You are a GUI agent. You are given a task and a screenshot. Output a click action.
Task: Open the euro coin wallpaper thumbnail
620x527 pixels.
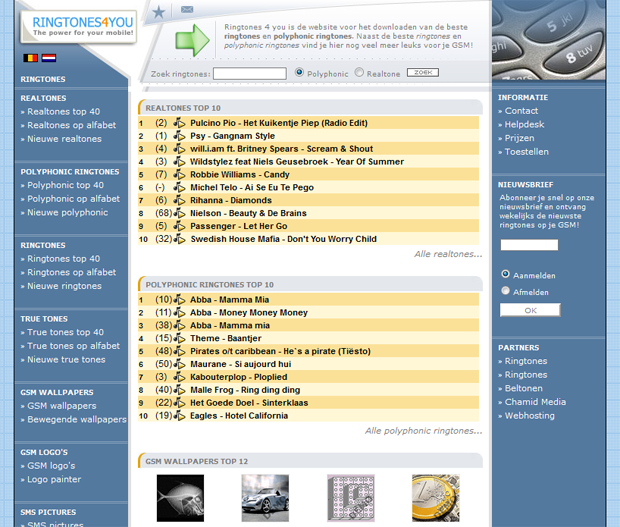tap(436, 498)
